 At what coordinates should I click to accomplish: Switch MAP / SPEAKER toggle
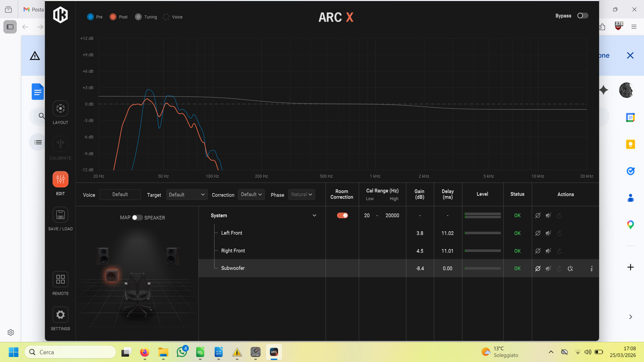coord(137,218)
